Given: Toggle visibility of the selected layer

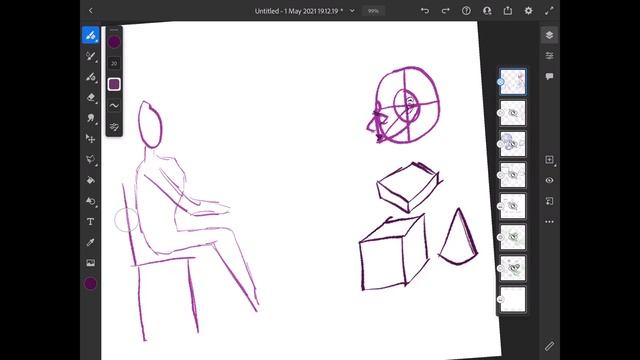Looking at the screenshot, I should [x=549, y=180].
